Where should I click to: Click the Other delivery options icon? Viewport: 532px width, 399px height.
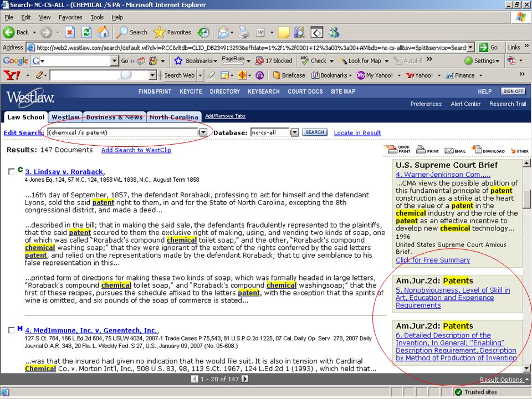tap(519, 151)
